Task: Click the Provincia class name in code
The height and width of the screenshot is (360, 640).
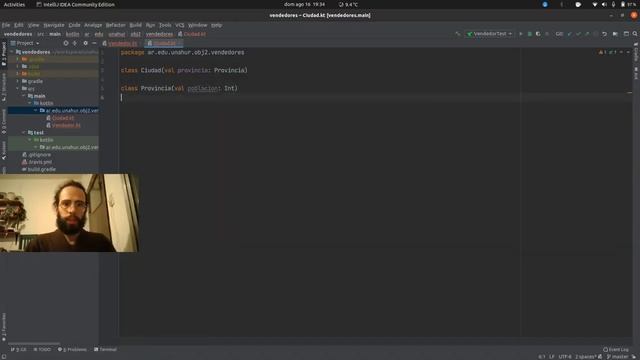Action: pyautogui.click(x=157, y=88)
